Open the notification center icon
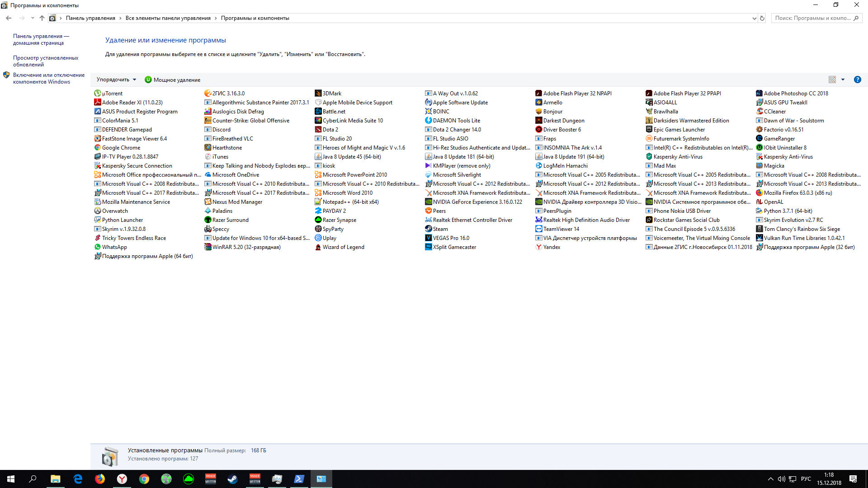This screenshot has width=868, height=488. (x=853, y=479)
